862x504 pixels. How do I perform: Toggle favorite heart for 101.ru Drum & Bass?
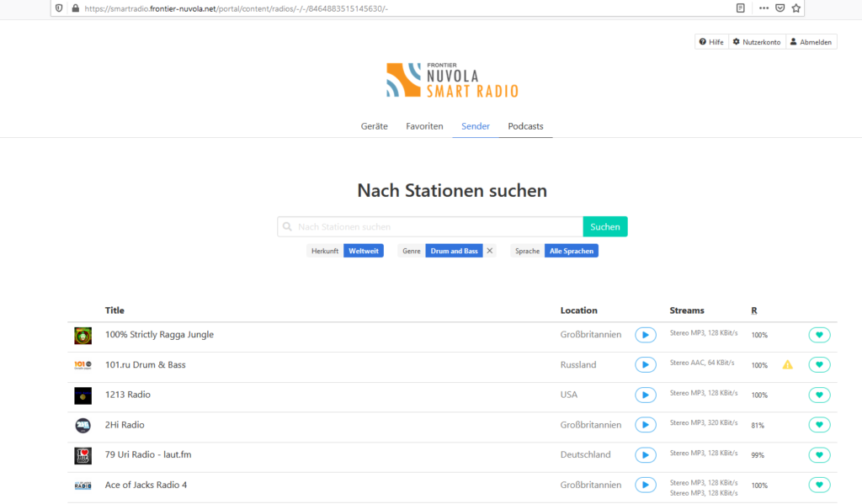coord(819,364)
